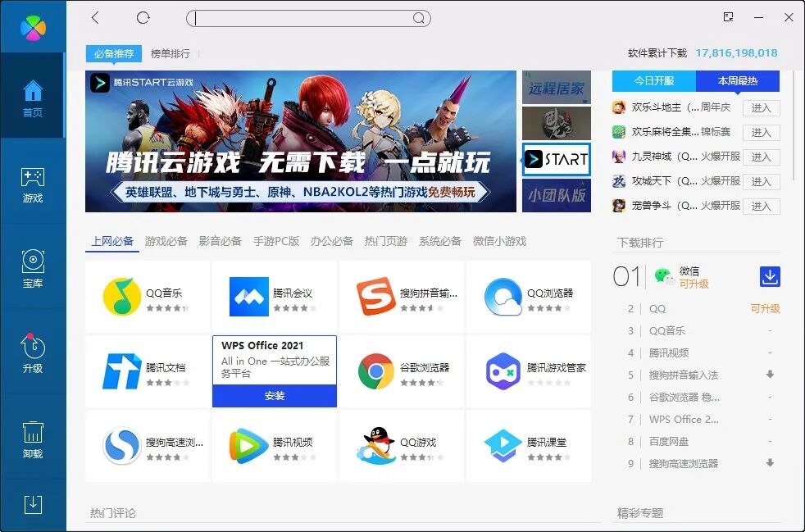The height and width of the screenshot is (532, 805).
Task: Open the Uninstall (卸载) sidebar section
Action: coord(33,439)
